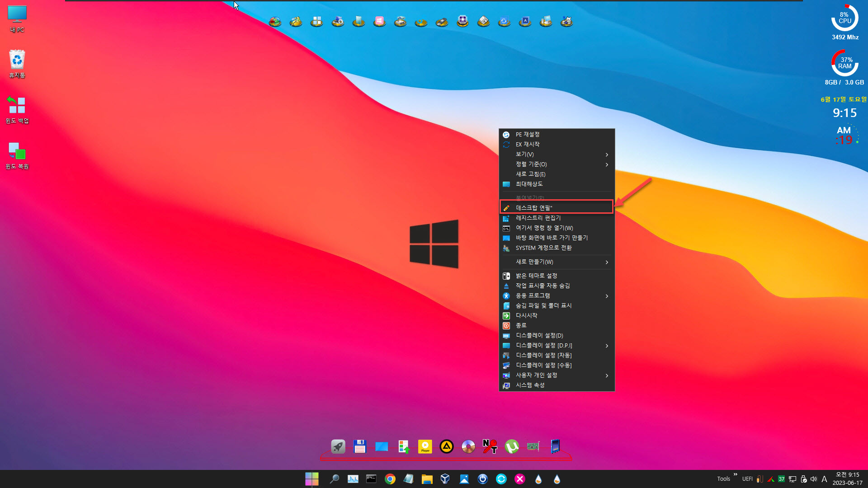868x488 pixels.
Task: Expand the 정렬 기준(O) submenu
Action: tap(557, 164)
